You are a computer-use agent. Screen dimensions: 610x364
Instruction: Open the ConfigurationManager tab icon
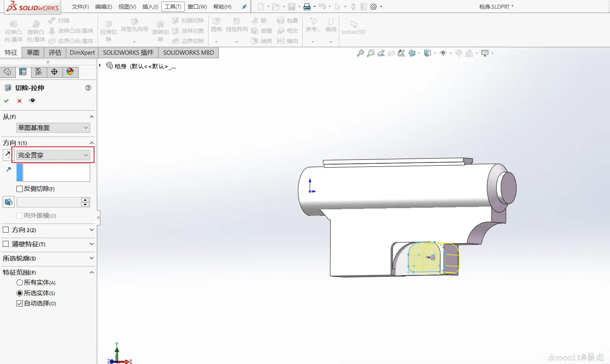[39, 72]
